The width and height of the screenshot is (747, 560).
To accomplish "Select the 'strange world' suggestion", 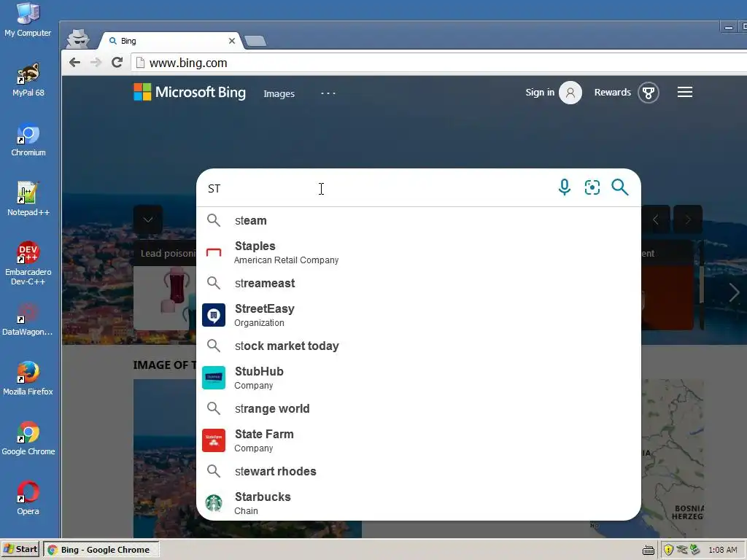I will [418, 408].
